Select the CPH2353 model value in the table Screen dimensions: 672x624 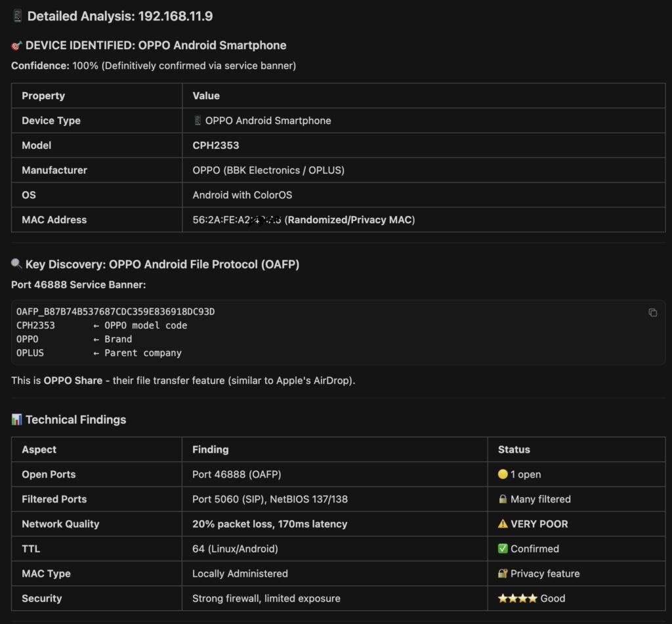[211, 145]
